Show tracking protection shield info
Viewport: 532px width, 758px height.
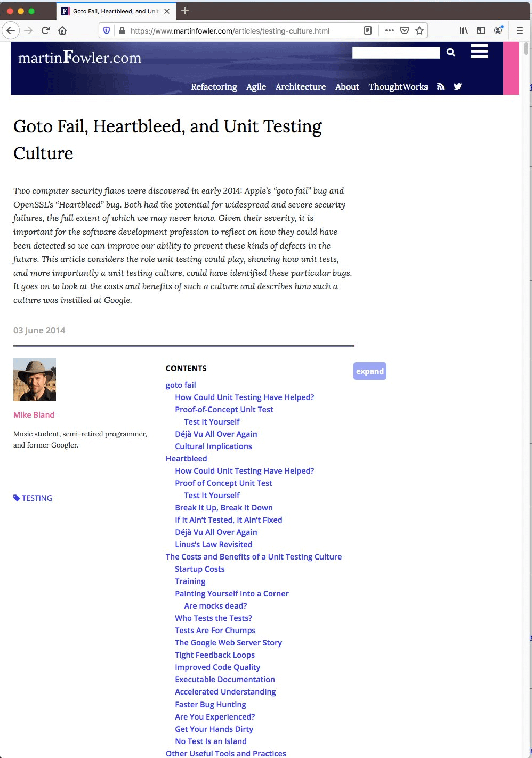point(107,30)
